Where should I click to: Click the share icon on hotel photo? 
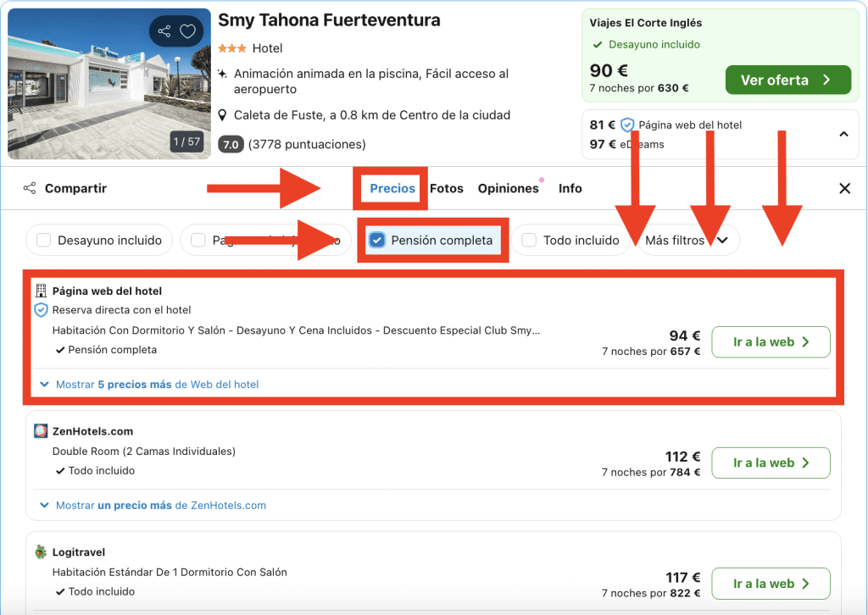coord(164,32)
